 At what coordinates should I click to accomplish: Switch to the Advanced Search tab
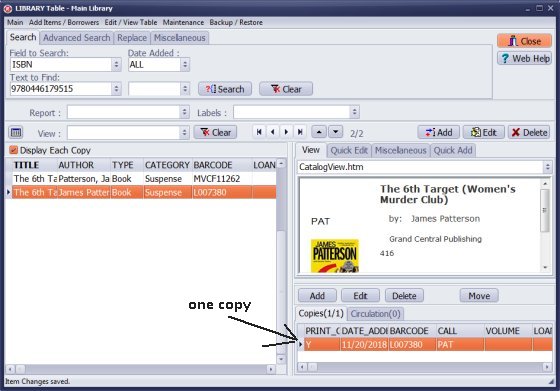click(76, 37)
